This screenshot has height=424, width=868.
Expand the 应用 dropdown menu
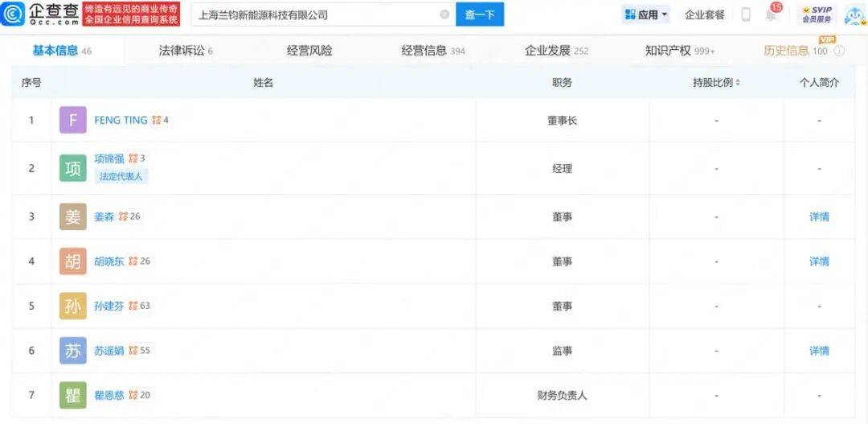tap(645, 14)
